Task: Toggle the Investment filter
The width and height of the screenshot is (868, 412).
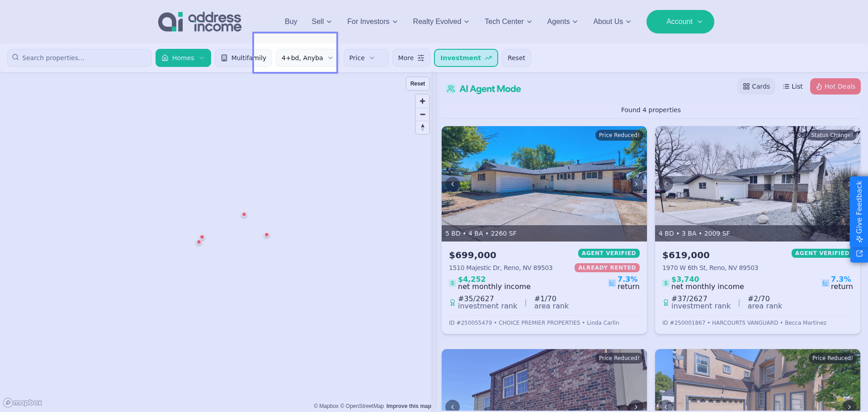Action: (466, 58)
